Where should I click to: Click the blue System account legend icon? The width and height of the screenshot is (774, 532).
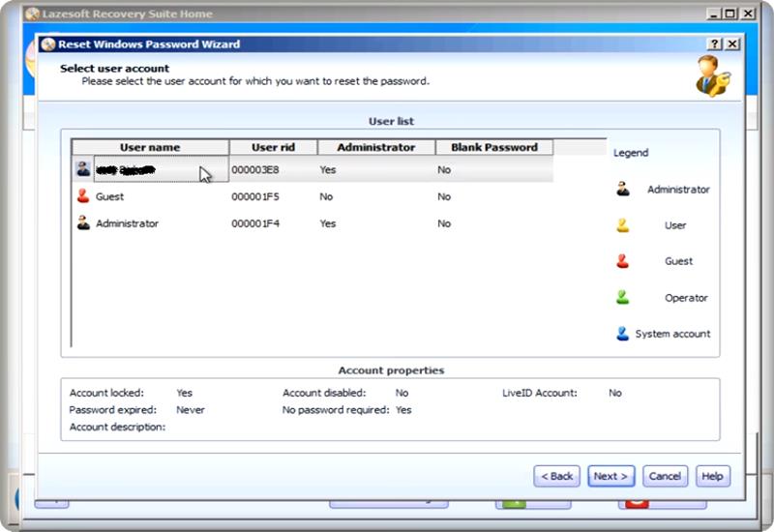click(623, 334)
